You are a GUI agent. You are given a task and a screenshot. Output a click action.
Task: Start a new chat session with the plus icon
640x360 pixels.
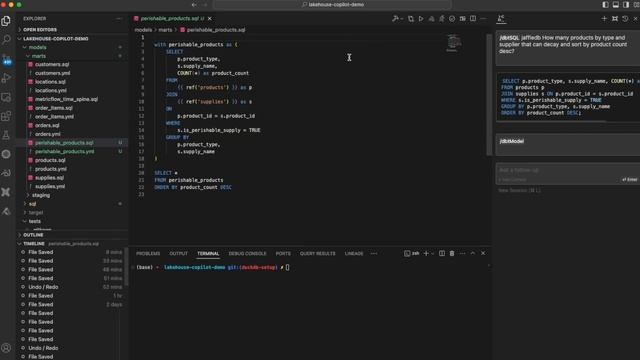[604, 18]
